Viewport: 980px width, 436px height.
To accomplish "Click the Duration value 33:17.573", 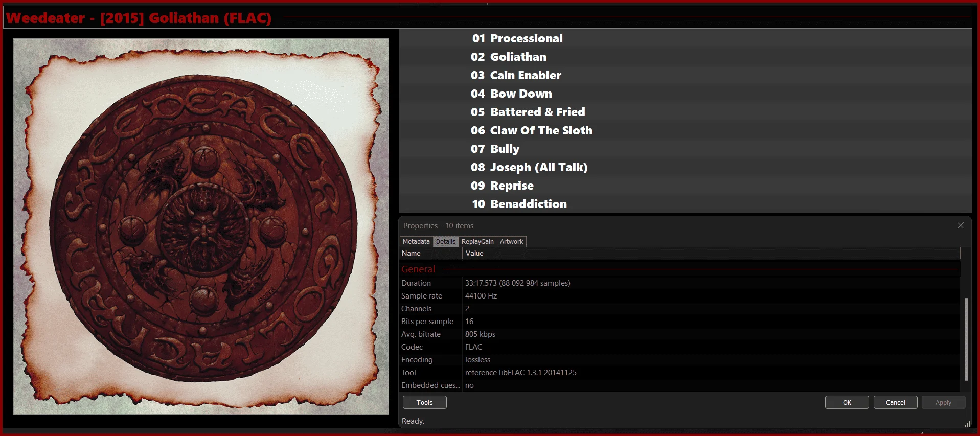I will [x=517, y=283].
